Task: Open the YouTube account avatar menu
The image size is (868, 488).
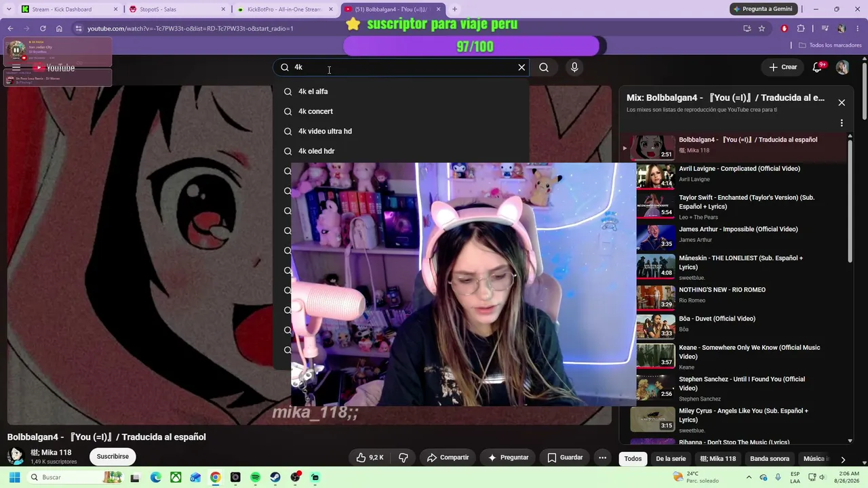Action: pyautogui.click(x=842, y=67)
